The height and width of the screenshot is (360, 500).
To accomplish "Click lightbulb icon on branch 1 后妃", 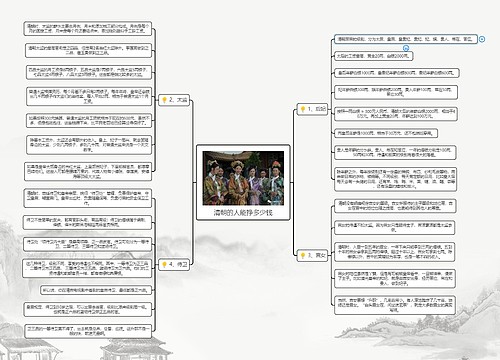I will pos(303,109).
